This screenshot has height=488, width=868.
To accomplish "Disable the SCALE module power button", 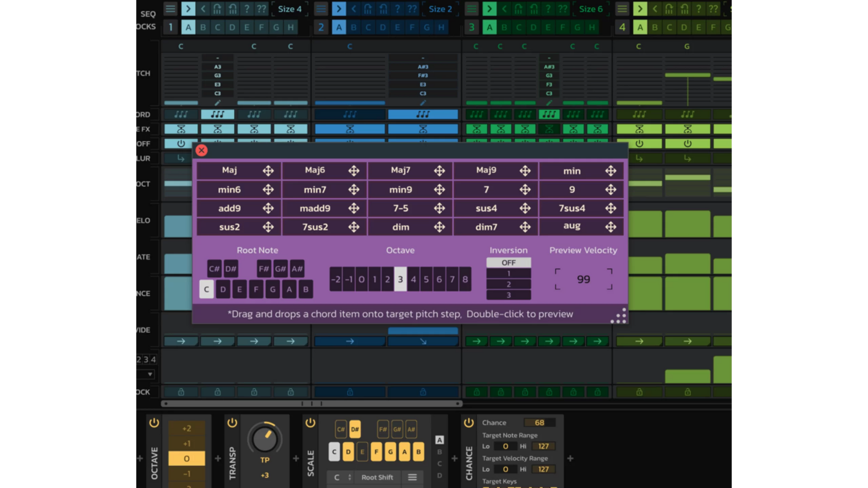I will (x=310, y=423).
